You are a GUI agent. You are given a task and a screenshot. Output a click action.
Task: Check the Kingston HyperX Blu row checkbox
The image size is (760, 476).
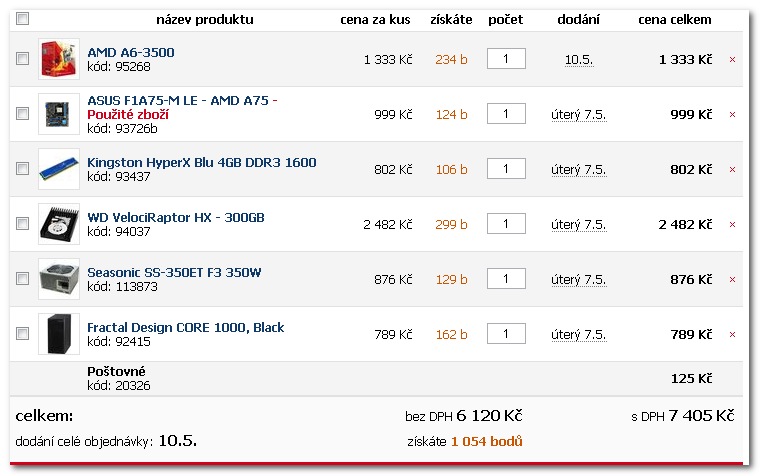point(22,169)
